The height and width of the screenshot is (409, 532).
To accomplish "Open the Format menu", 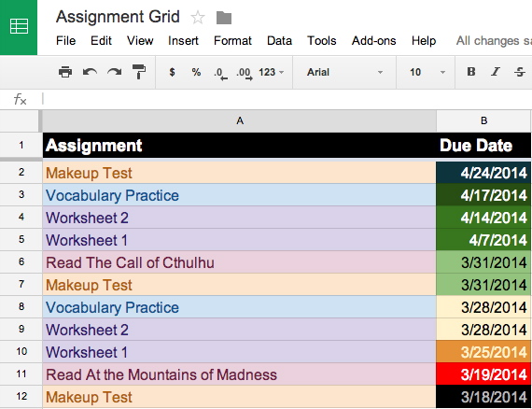I will 232,41.
